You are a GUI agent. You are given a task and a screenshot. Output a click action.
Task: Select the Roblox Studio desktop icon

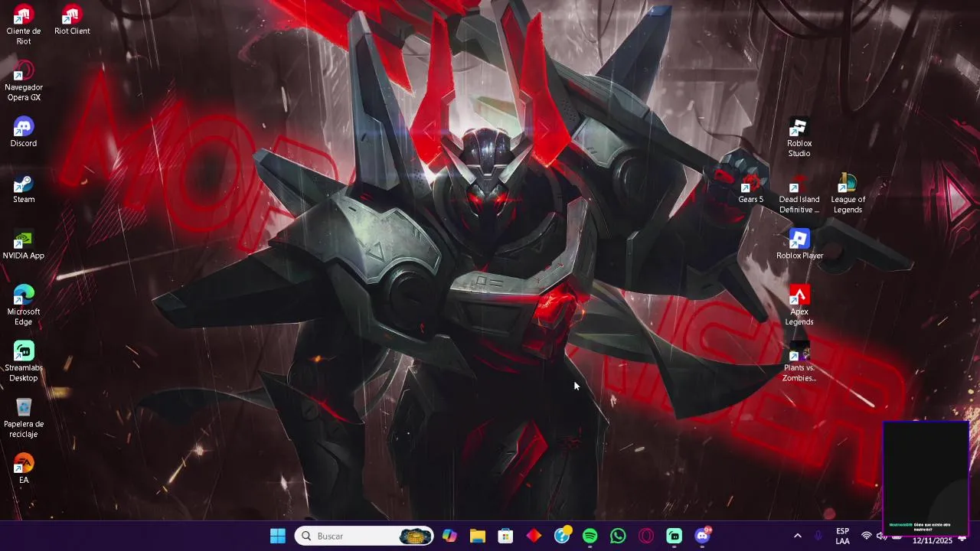799,138
